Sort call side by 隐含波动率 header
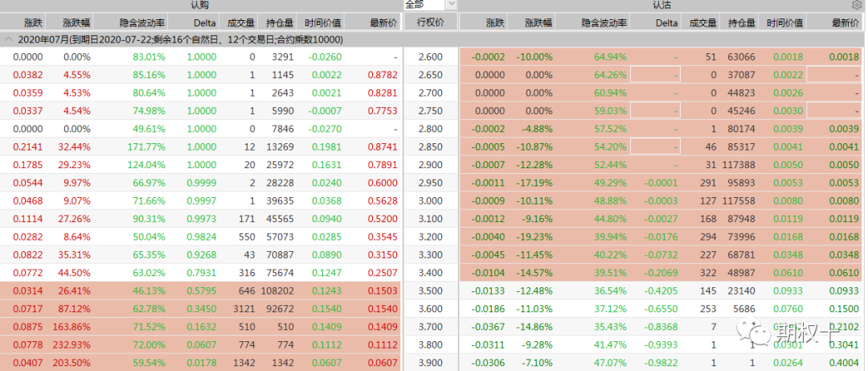Viewport: 868px width, 371px height. click(143, 23)
